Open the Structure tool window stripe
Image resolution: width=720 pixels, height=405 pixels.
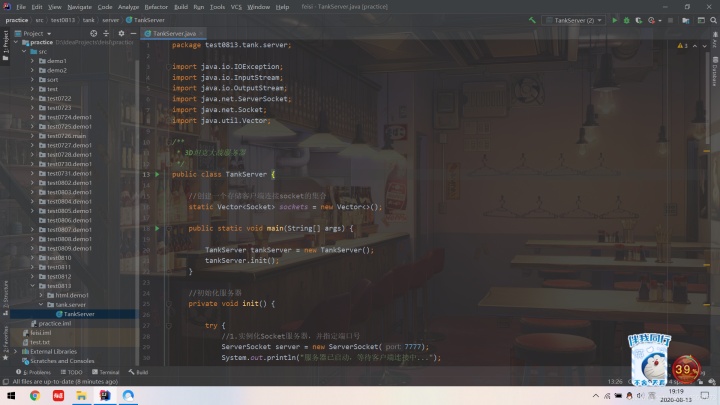[x=6, y=298]
